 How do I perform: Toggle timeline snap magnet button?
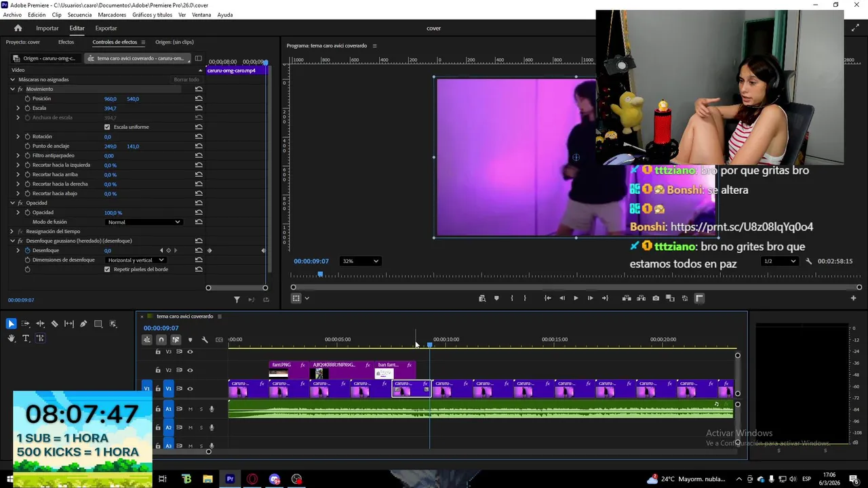[x=161, y=340]
